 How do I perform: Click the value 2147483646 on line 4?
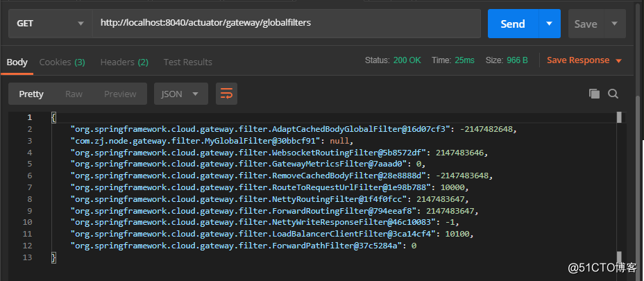[x=460, y=153]
